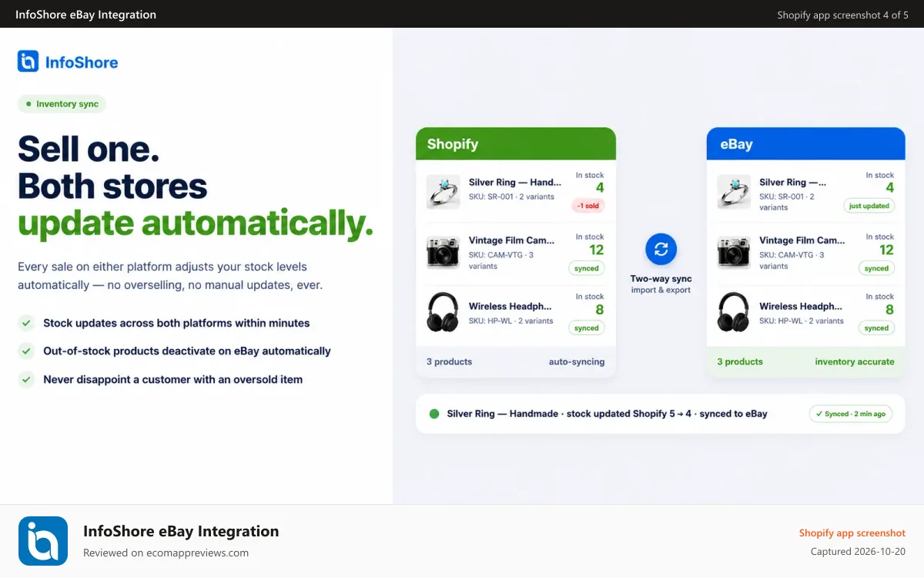
Task: Click stock count 8 in eBay card
Action: [890, 310]
